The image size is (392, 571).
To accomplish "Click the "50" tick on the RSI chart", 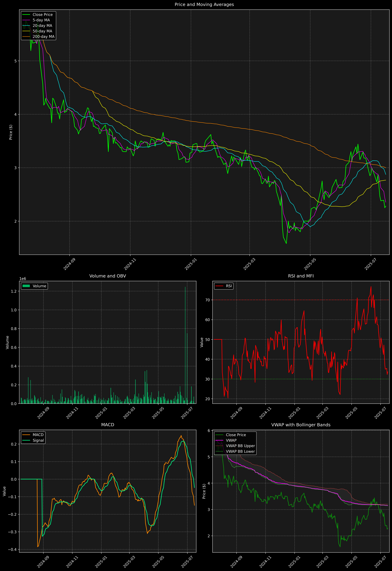I will (208, 340).
